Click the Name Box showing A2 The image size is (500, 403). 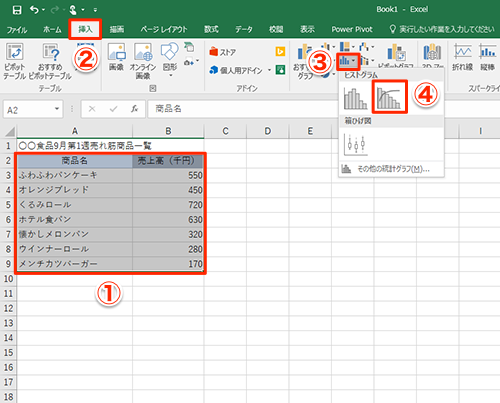click(x=28, y=109)
